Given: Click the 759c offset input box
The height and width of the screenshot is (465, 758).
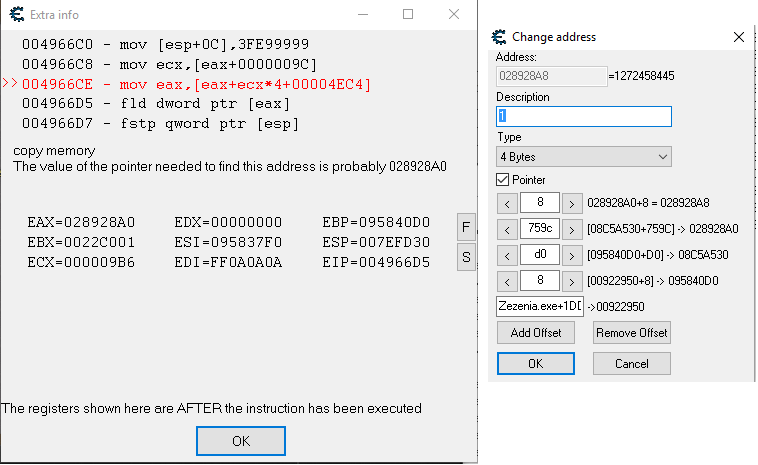Looking at the screenshot, I should tap(538, 229).
